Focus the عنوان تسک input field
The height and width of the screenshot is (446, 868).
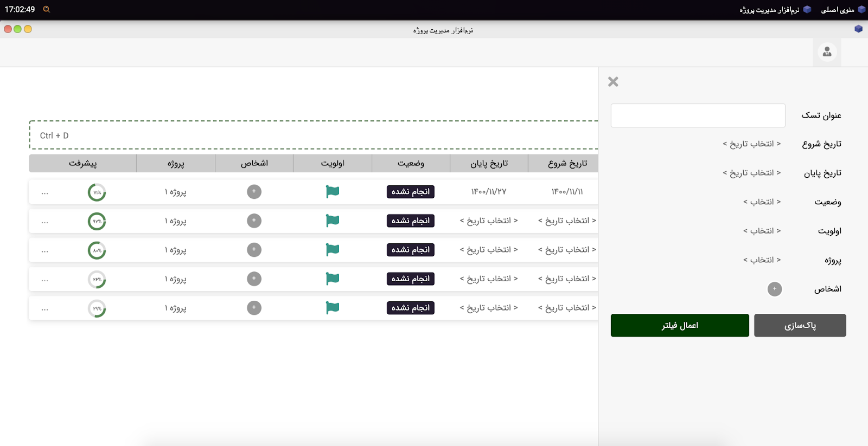698,115
